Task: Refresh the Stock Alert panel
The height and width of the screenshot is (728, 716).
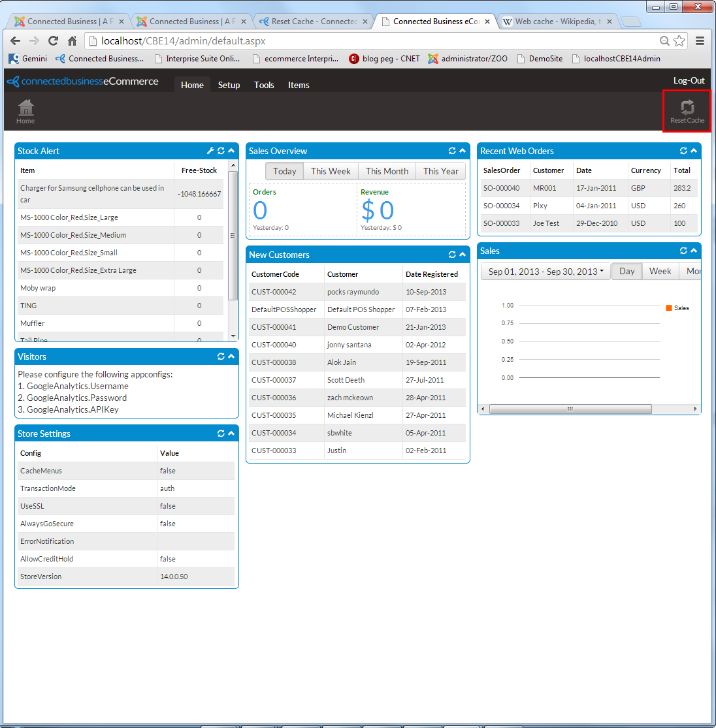Action: pos(221,151)
